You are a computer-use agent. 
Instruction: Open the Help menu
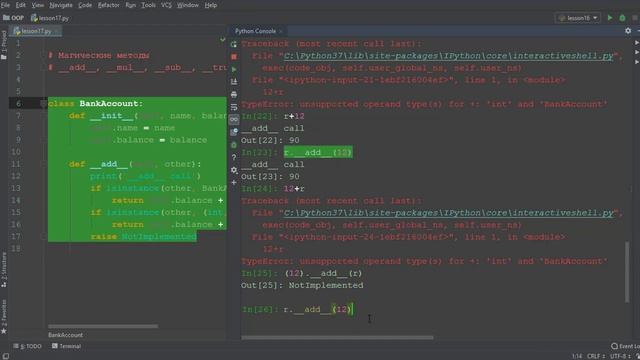(x=211, y=5)
